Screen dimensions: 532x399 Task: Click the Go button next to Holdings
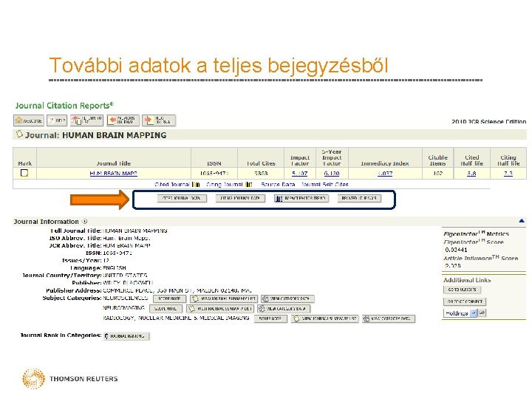point(482,313)
